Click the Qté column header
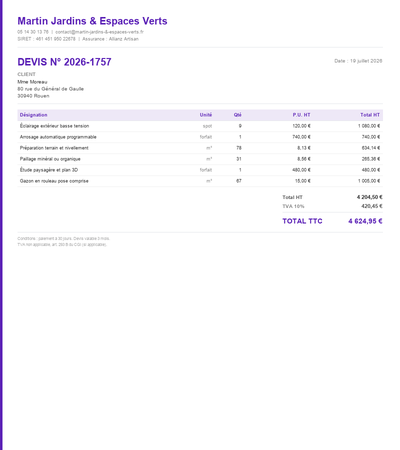This screenshot has width=400, height=450. (x=238, y=115)
